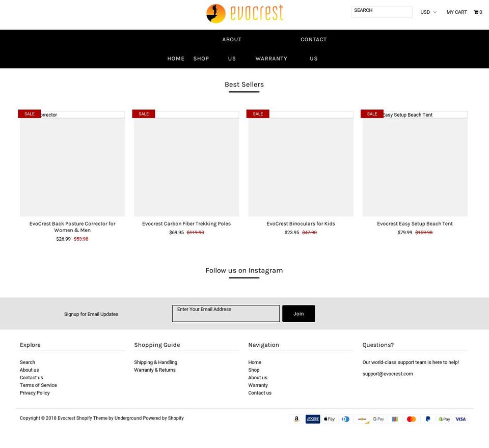Focus the Search input field

[x=382, y=12]
